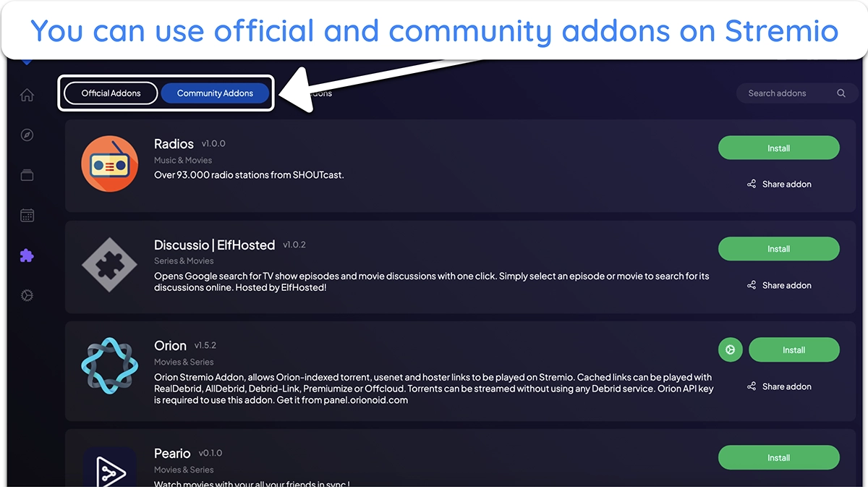868x487 pixels.
Task: Configure the Orion addon via green gear button
Action: pyautogui.click(x=730, y=350)
